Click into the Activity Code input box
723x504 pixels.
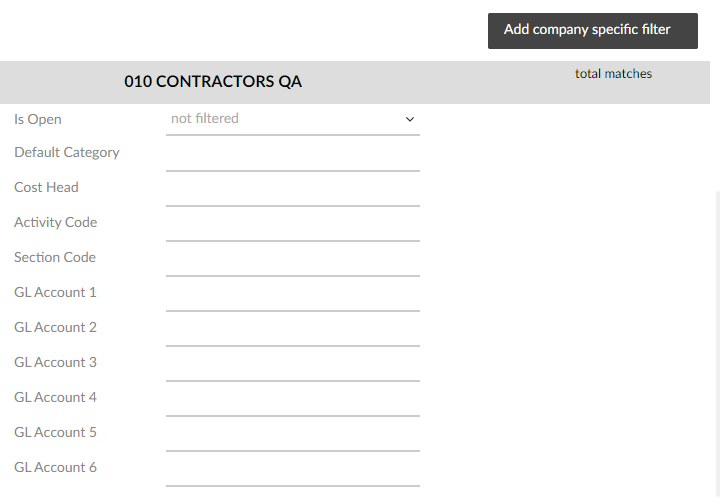(x=293, y=227)
